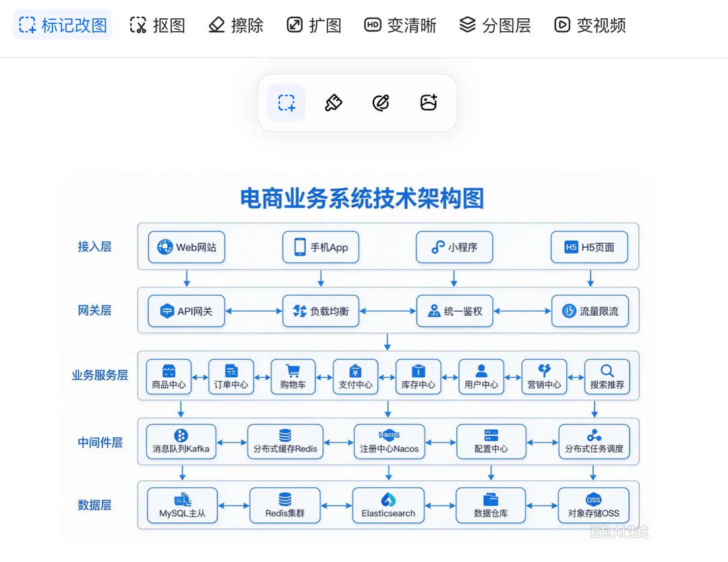
Task: Click the MySQL主从 text
Action: [182, 513]
